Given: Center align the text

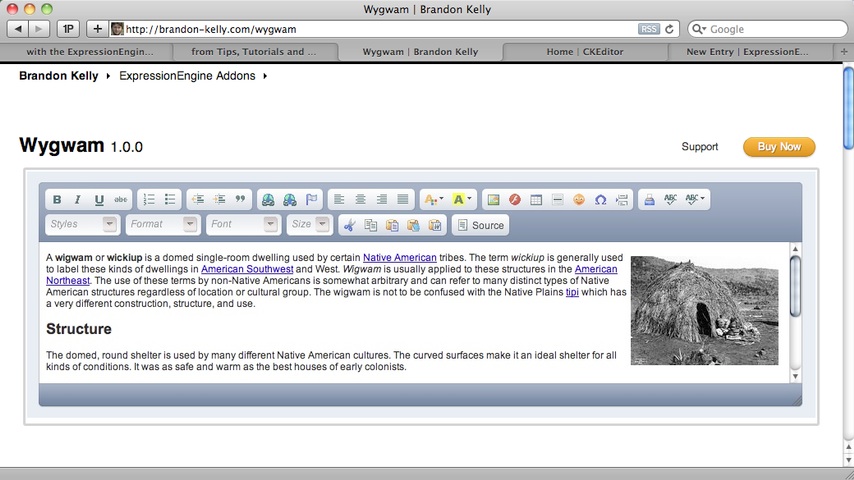Looking at the screenshot, I should (361, 200).
